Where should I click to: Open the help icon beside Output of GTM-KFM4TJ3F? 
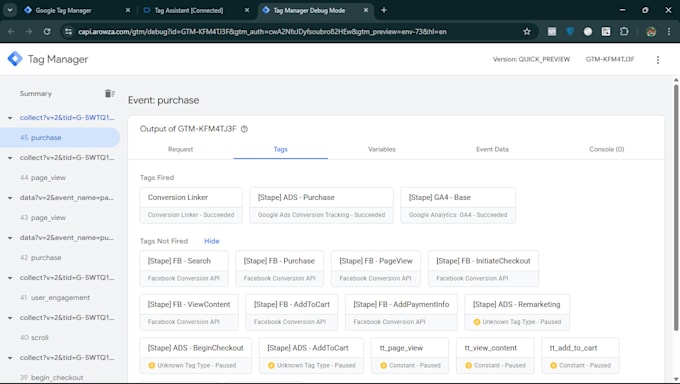(244, 129)
